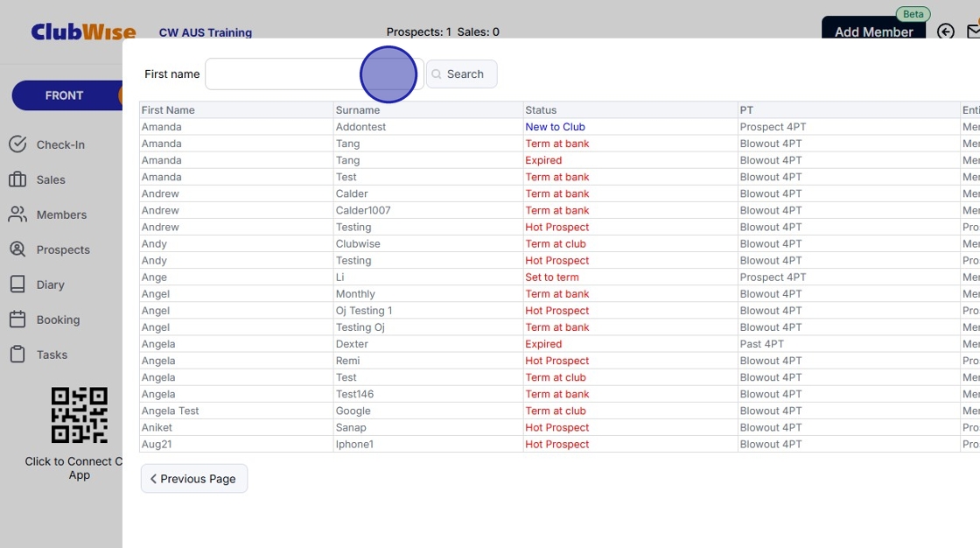Click the New to Club status
Image resolution: width=980 pixels, height=548 pixels.
(555, 127)
